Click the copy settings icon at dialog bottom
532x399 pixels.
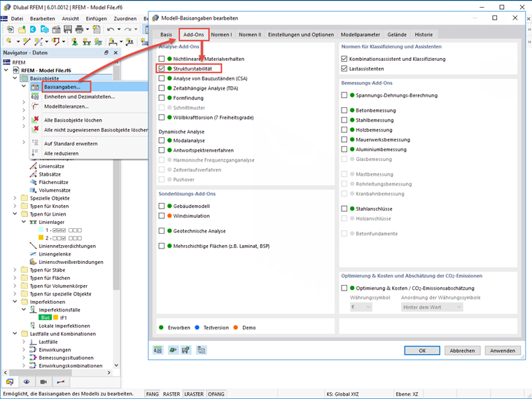click(x=201, y=350)
